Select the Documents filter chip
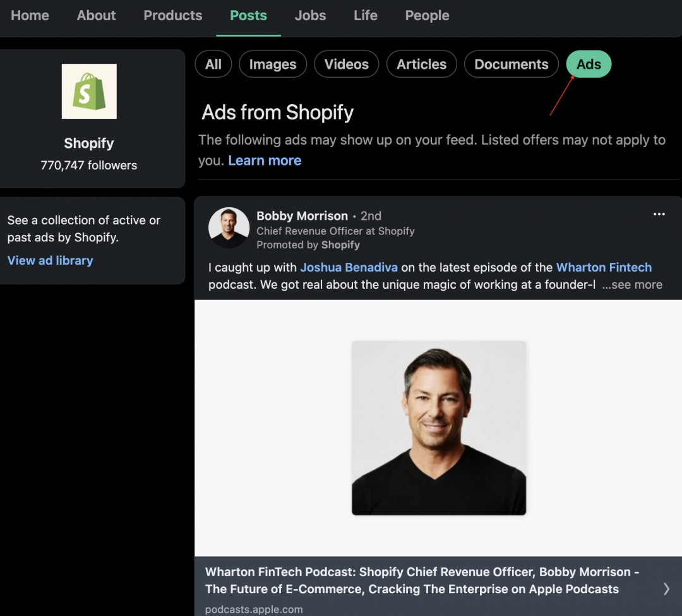This screenshot has height=616, width=682. coord(511,64)
